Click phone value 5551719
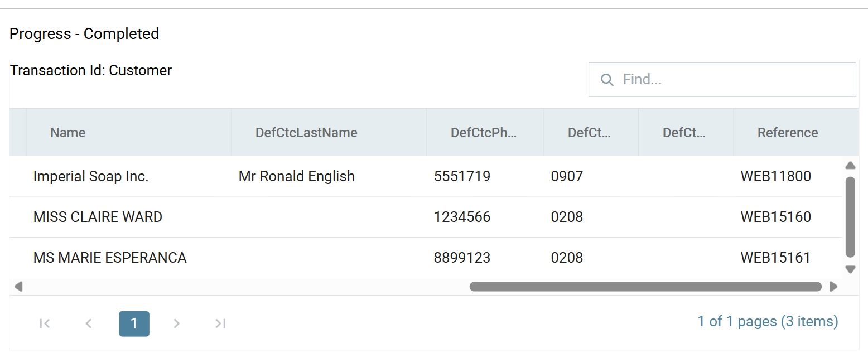The image size is (868, 358). [x=462, y=177]
